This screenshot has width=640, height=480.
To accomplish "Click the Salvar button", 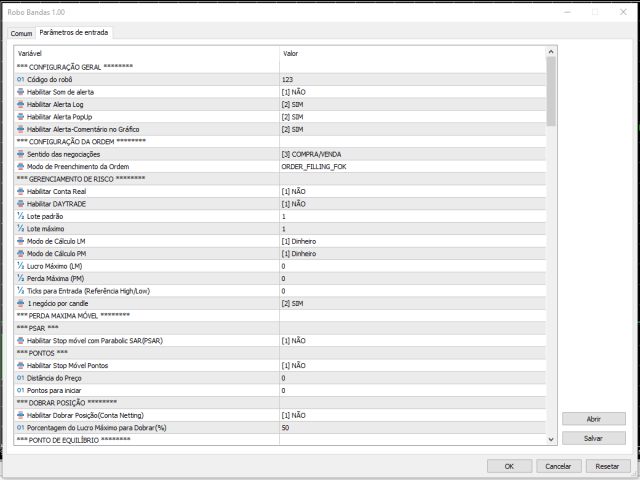I will pyautogui.click(x=593, y=438).
